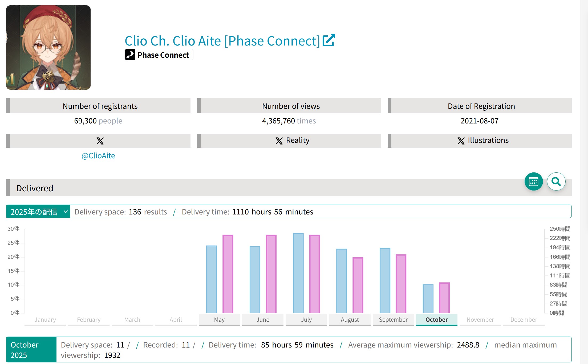Click the Phase Connect group tag
588x364 pixels.
pyautogui.click(x=163, y=55)
